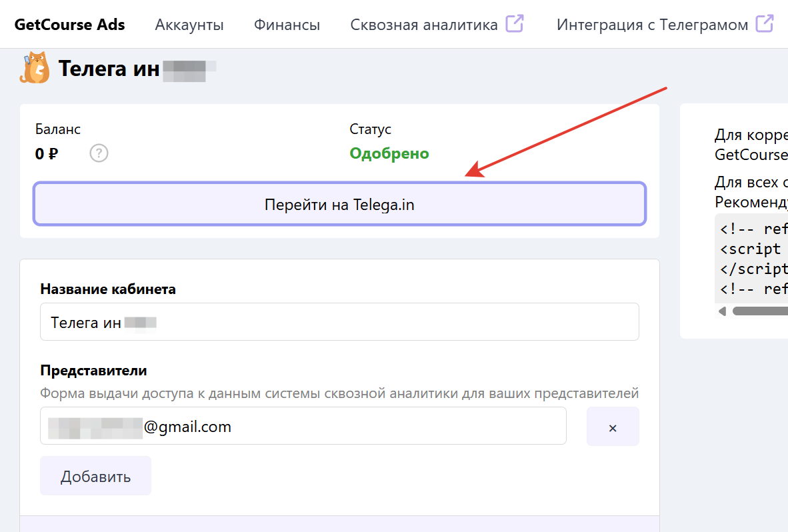Open the Финансы section
The height and width of the screenshot is (532, 788).
287,24
